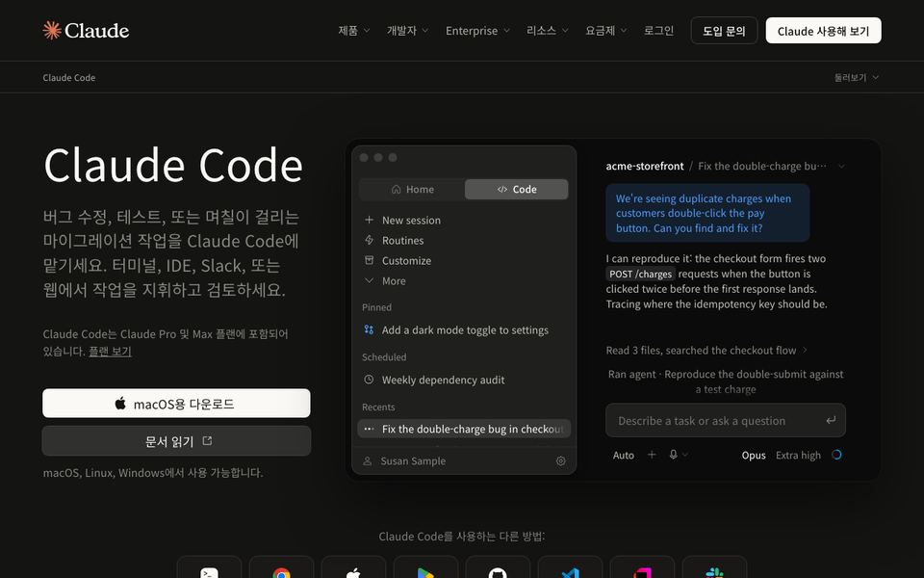
Task: Click the three-dots icon on the double-charge bug session
Action: (369, 429)
